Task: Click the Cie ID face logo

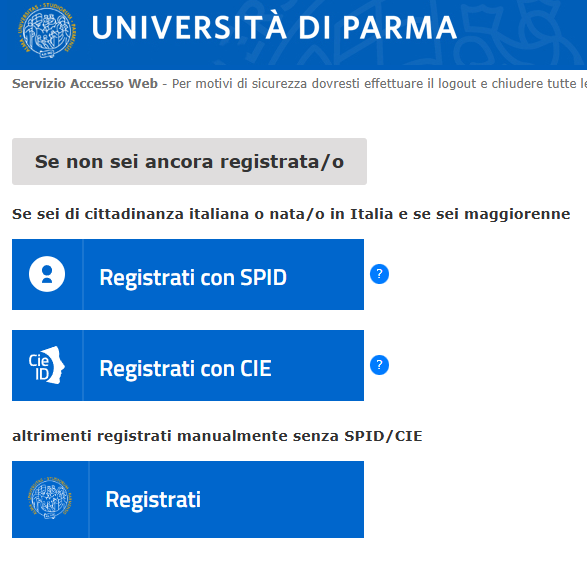Action: tap(47, 365)
